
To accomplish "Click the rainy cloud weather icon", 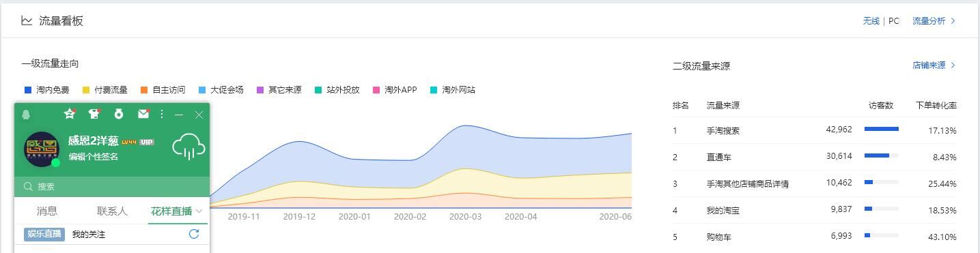I will coord(188,146).
